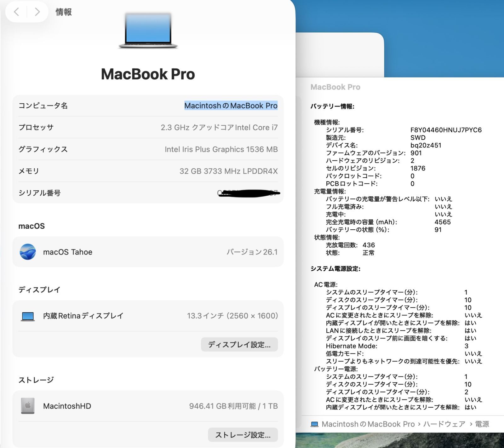
Task: Click the 2.3 GHz processor value
Action: 219,128
